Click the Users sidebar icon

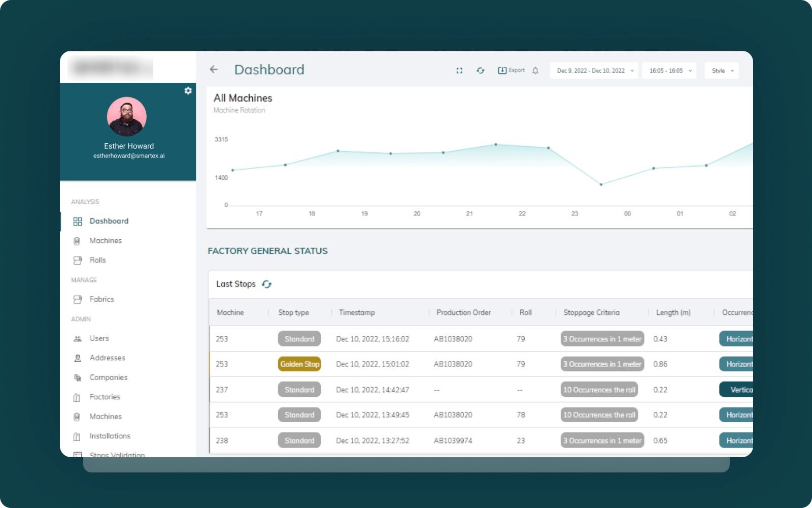click(78, 339)
